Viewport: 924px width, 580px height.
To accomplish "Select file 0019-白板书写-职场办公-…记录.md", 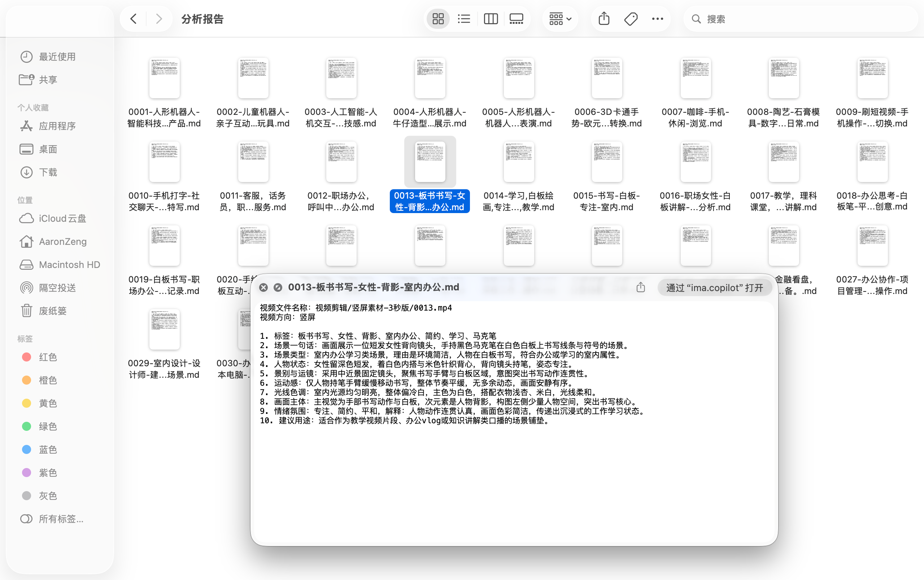I will (x=164, y=261).
